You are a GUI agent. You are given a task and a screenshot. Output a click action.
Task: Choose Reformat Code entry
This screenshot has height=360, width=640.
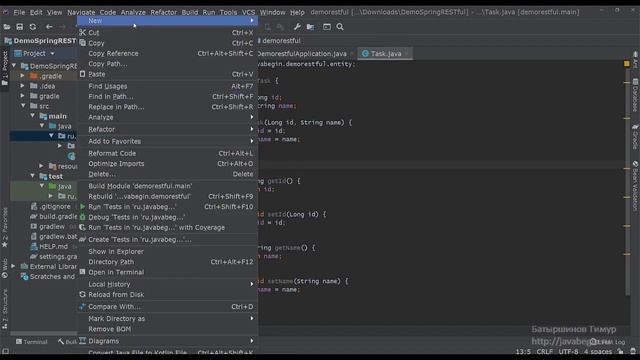[x=167, y=153]
